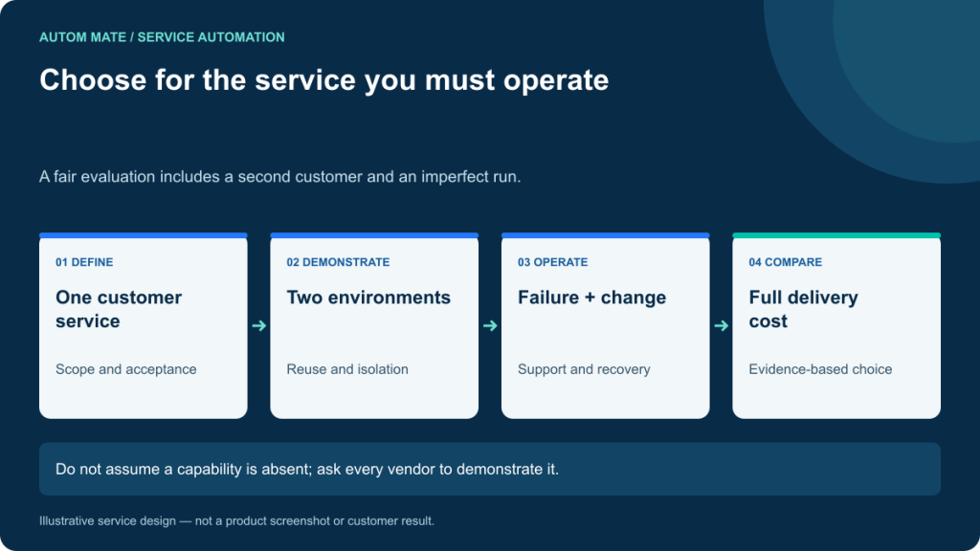Select the '04 COMPARE' label

[x=786, y=262]
